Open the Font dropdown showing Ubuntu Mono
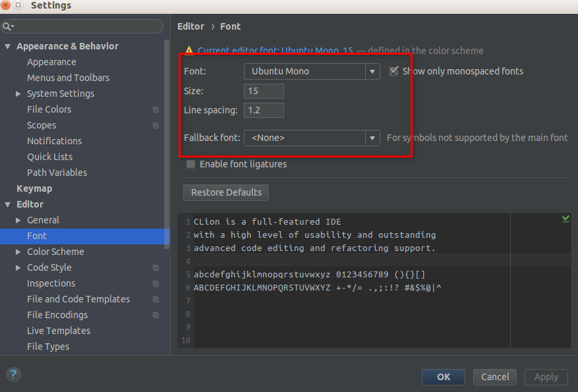The image size is (578, 392). (x=312, y=71)
